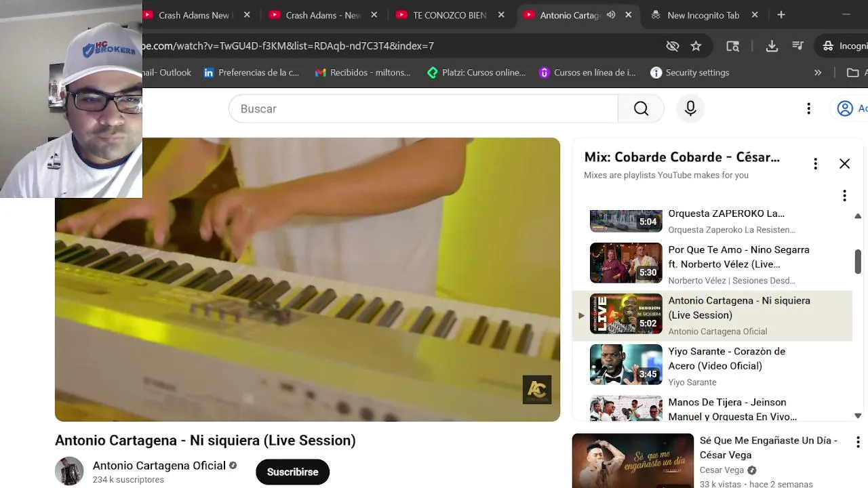Click the Mix: Cobarde Cobarde playlist title
868x488 pixels.
(682, 157)
